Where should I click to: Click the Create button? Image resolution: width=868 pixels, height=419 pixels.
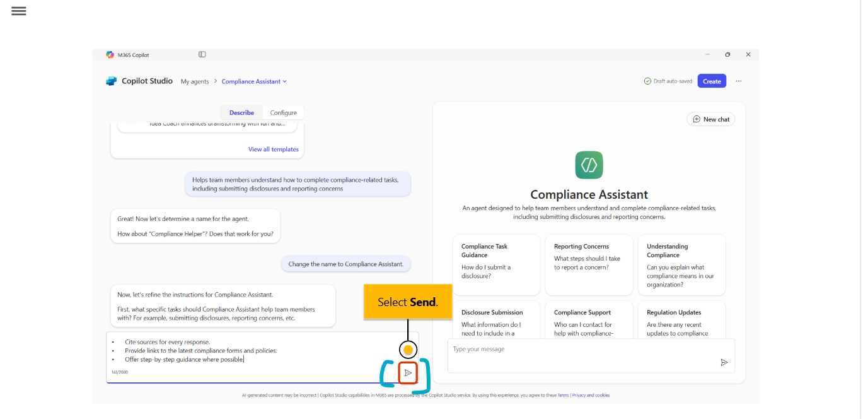pyautogui.click(x=712, y=81)
